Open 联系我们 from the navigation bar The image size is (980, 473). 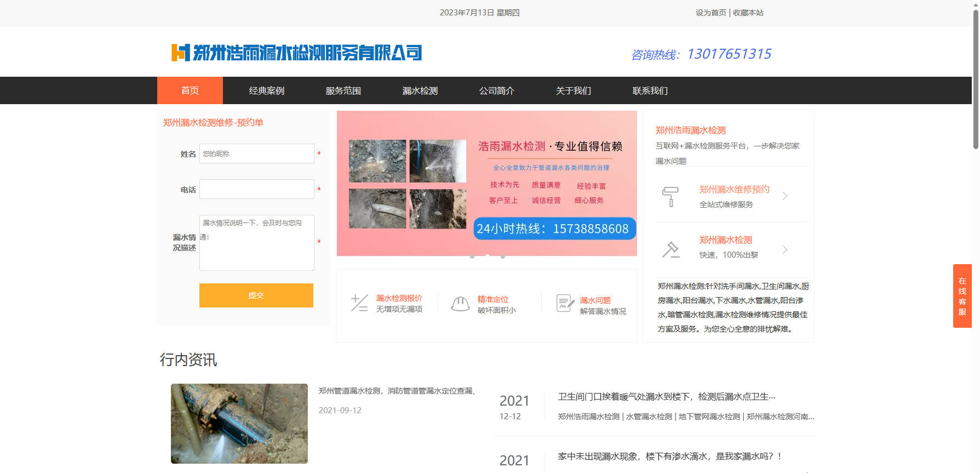[x=650, y=90]
